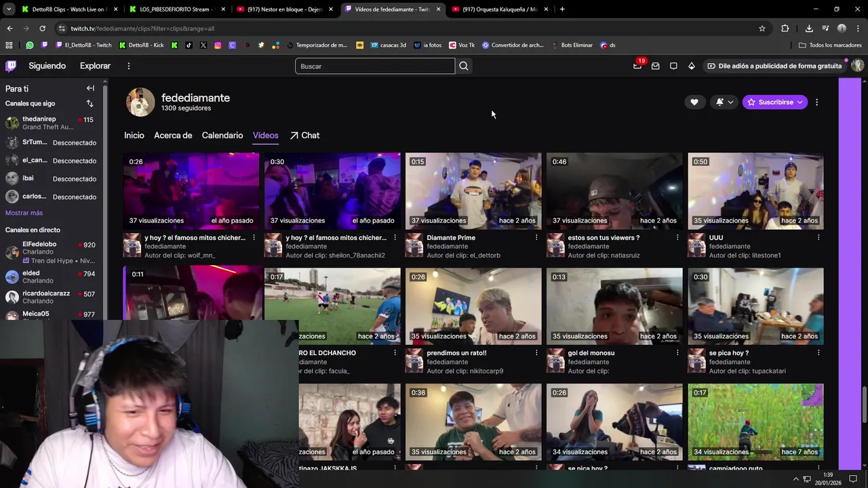
Task: Open Acerca de tab
Action: 173,136
